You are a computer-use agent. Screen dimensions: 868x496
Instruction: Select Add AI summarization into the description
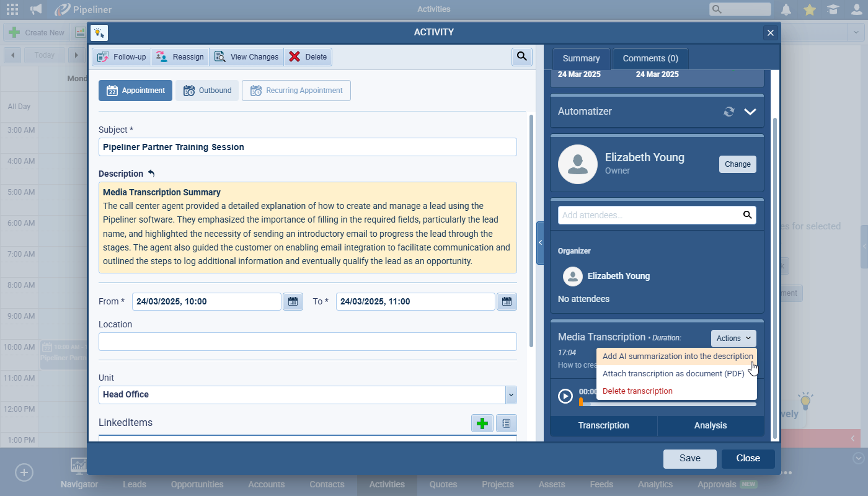click(x=677, y=356)
